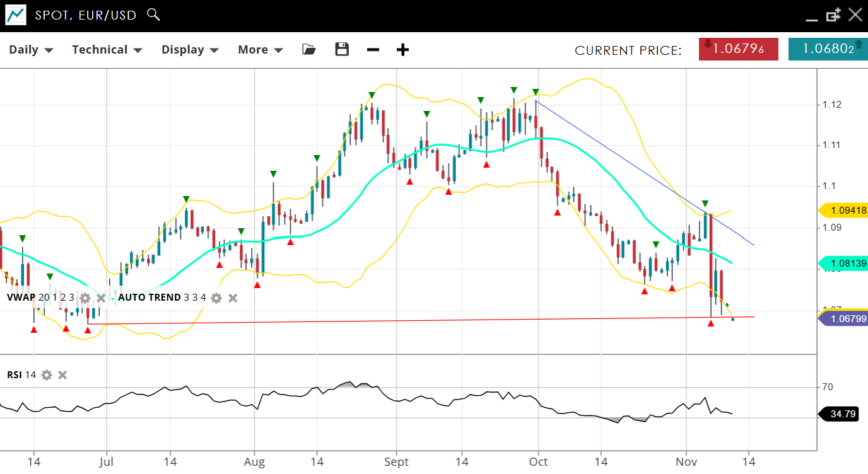Click the teal buy price 1.0680 button
The image size is (868, 474).
pos(828,49)
